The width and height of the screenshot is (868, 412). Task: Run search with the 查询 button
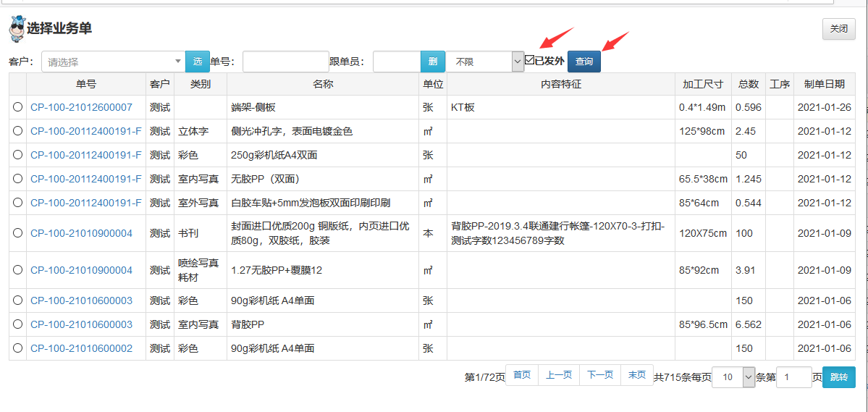click(x=584, y=62)
